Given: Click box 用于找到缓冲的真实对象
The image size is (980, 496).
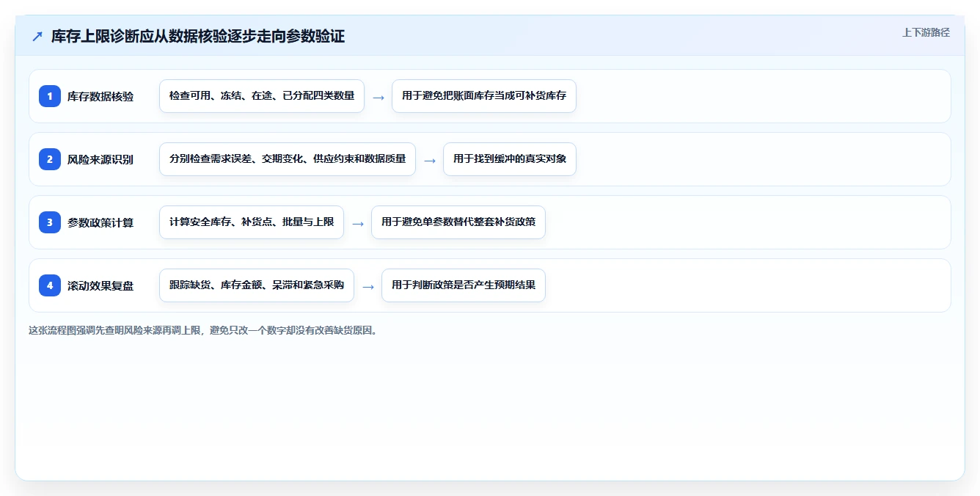Looking at the screenshot, I should pos(510,159).
